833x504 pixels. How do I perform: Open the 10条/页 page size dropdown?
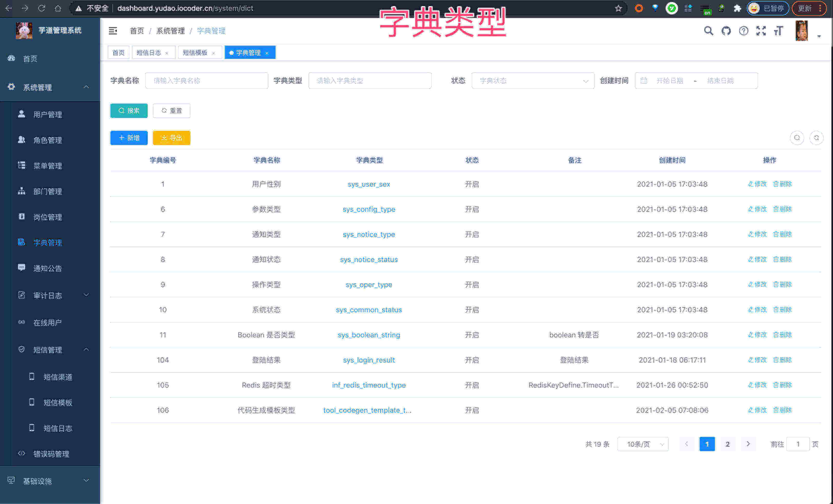643,444
